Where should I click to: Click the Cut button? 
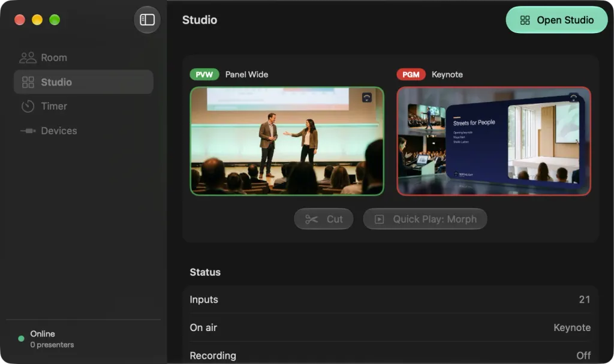pyautogui.click(x=323, y=219)
